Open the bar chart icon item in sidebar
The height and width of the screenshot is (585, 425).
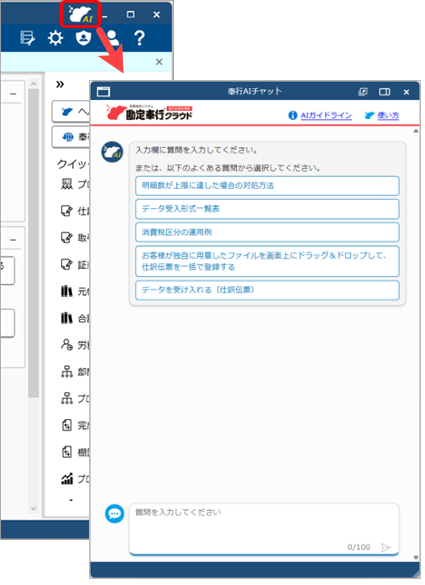point(75,479)
